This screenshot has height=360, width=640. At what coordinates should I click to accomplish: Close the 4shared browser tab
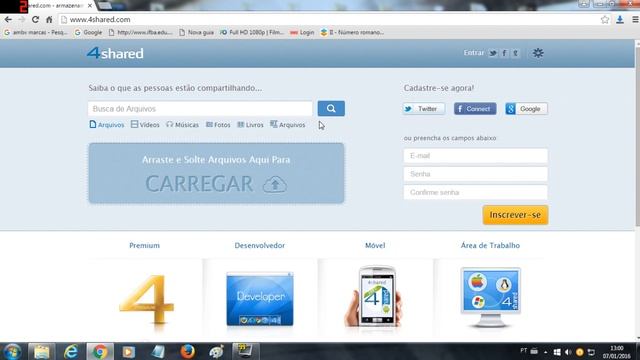point(90,6)
